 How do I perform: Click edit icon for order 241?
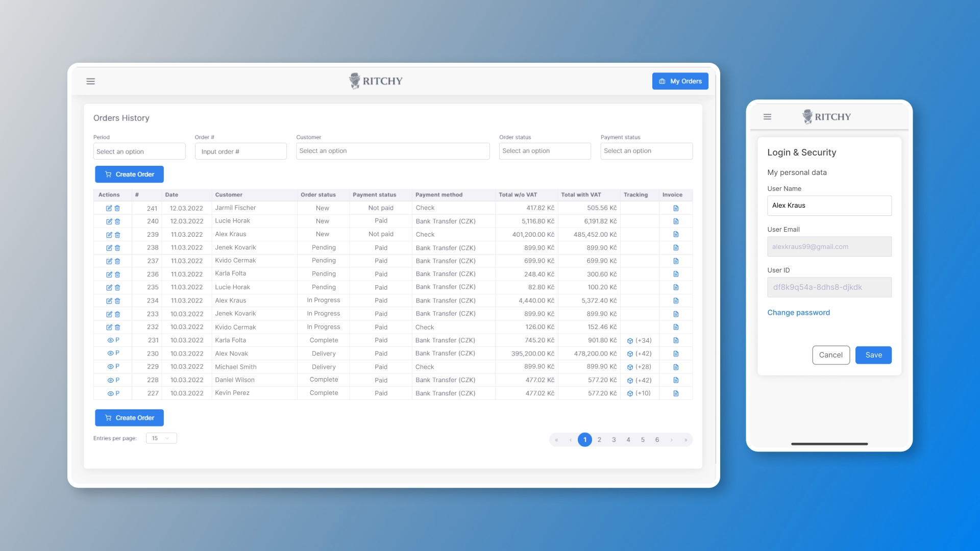109,208
